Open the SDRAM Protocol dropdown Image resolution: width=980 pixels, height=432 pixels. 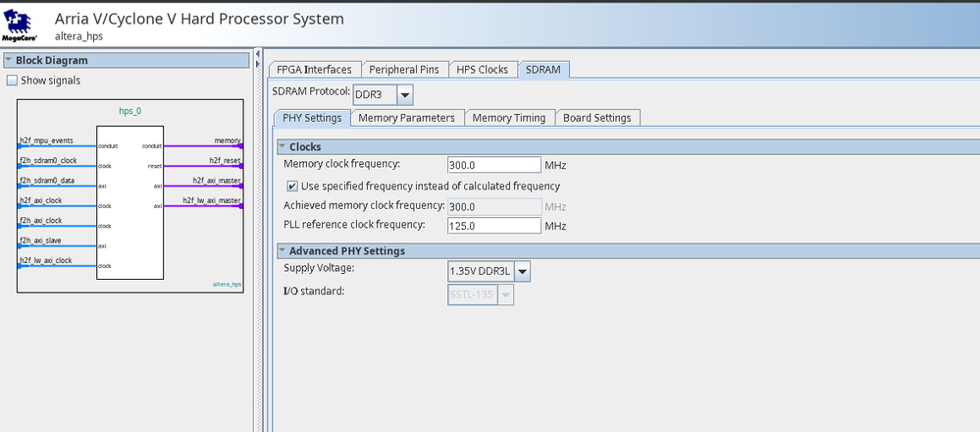[x=404, y=94]
